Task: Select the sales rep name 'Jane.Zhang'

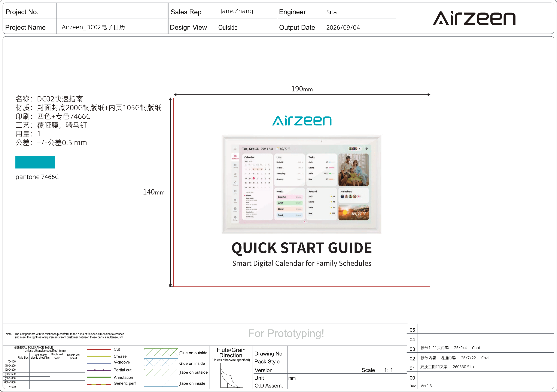Action: point(237,11)
